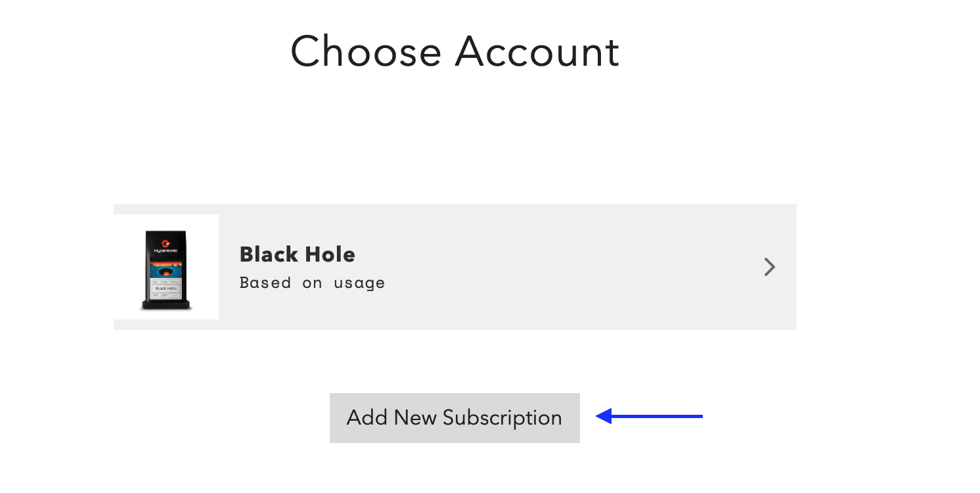Image resolution: width=980 pixels, height=493 pixels.
Task: Select the Black Hole subscription row
Action: coord(455,267)
